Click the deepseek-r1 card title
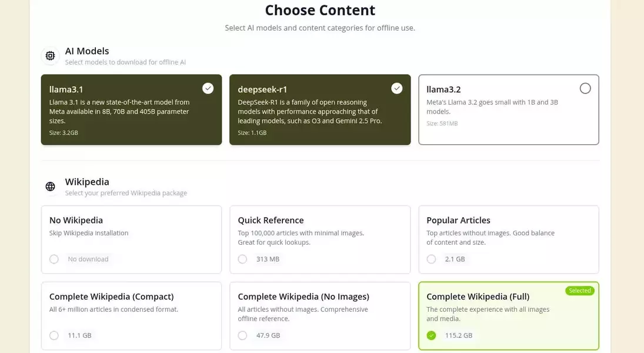The height and width of the screenshot is (353, 644). 262,89
